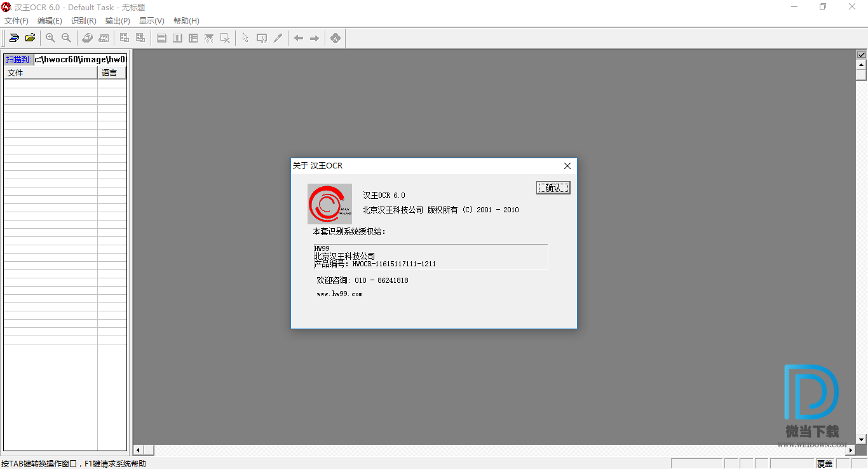Image resolution: width=868 pixels, height=469 pixels.
Task: Click the zoom out magnifier icon
Action: pos(66,38)
